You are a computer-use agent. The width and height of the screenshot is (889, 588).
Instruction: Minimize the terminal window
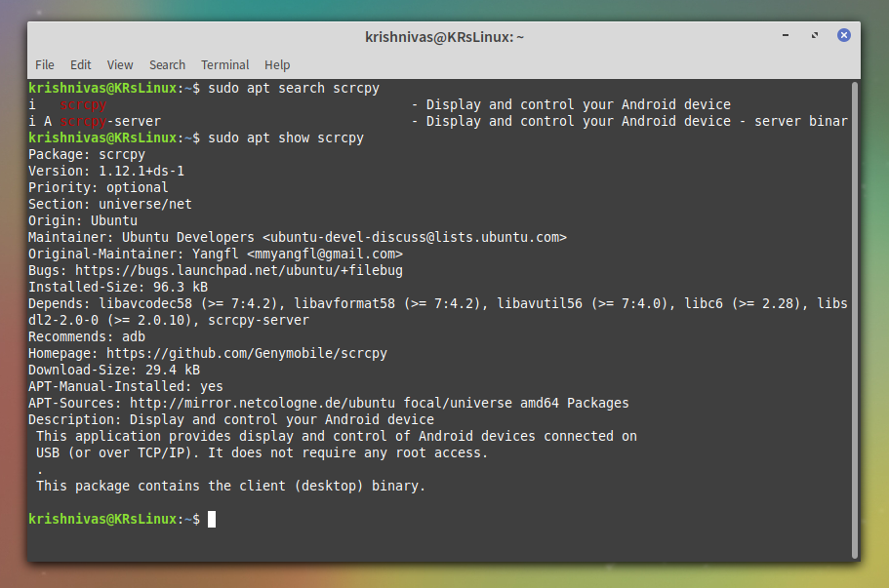pos(785,34)
